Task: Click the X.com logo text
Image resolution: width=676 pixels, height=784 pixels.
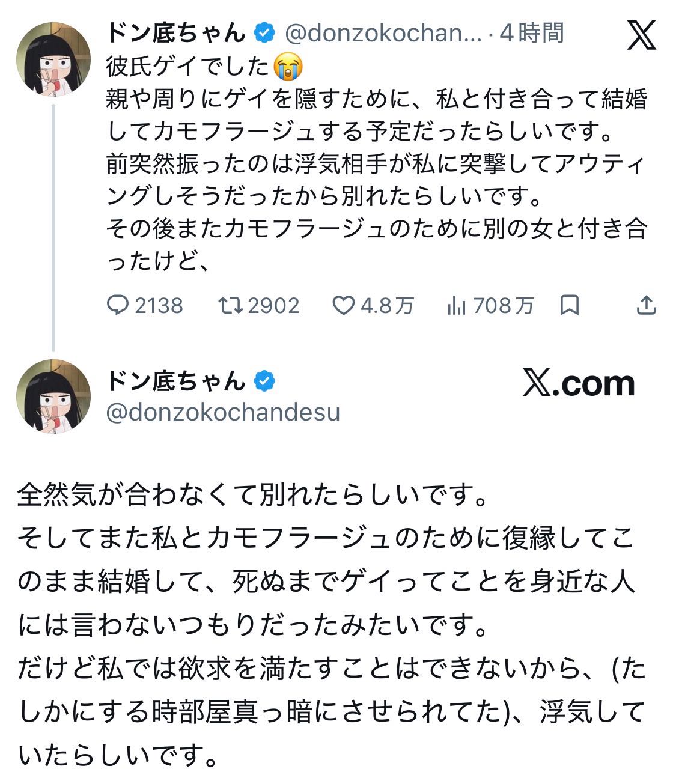Action: coord(579,383)
